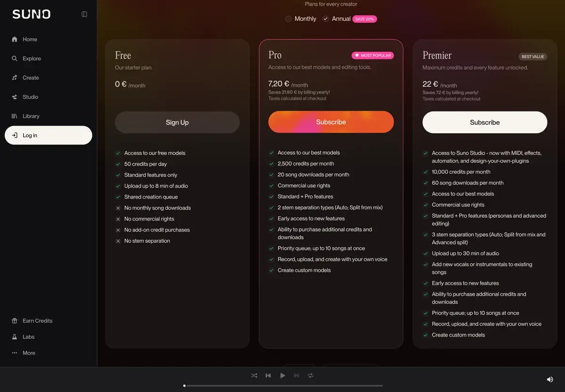The image size is (565, 392).
Task: Select Annual billing option
Action: point(337,19)
